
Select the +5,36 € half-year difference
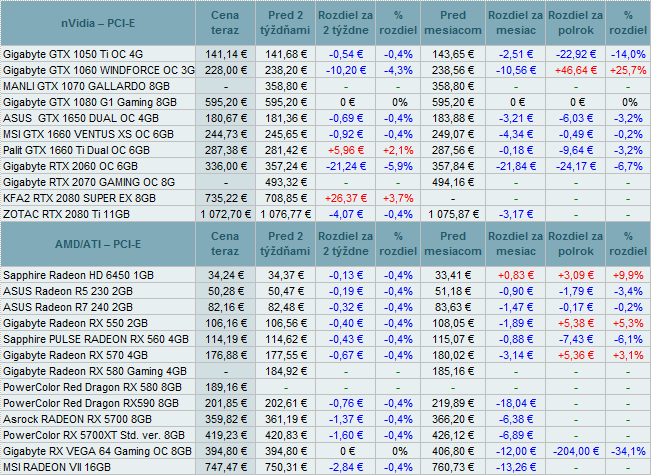click(x=576, y=355)
